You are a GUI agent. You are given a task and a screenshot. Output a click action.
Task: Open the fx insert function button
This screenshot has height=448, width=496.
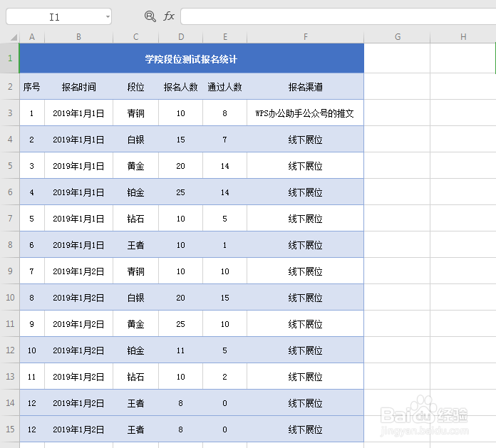point(169,16)
